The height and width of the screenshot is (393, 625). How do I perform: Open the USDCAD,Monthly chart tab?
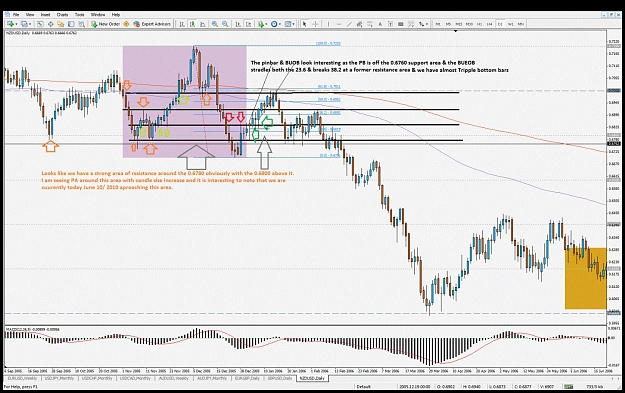tap(134, 378)
